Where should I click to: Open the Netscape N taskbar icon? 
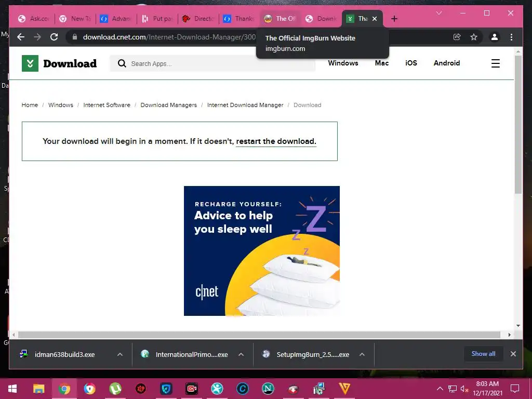point(268,389)
